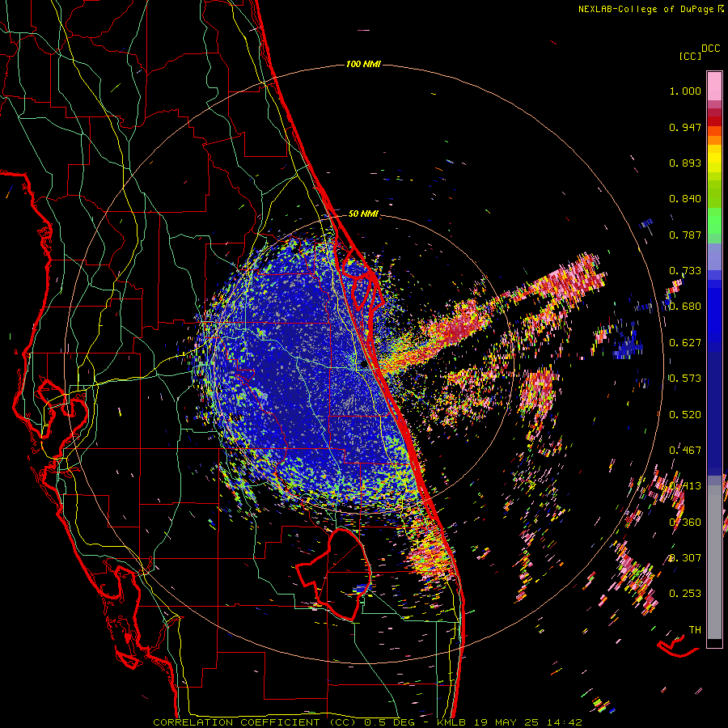Click the 0.520 scale value
The image size is (728, 728).
(x=685, y=414)
